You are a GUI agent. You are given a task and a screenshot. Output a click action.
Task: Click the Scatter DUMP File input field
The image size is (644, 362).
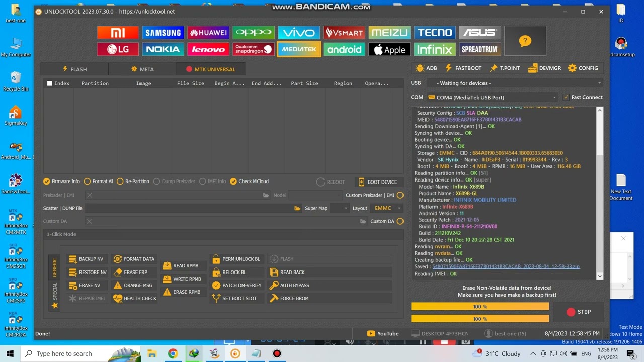pyautogui.click(x=189, y=208)
